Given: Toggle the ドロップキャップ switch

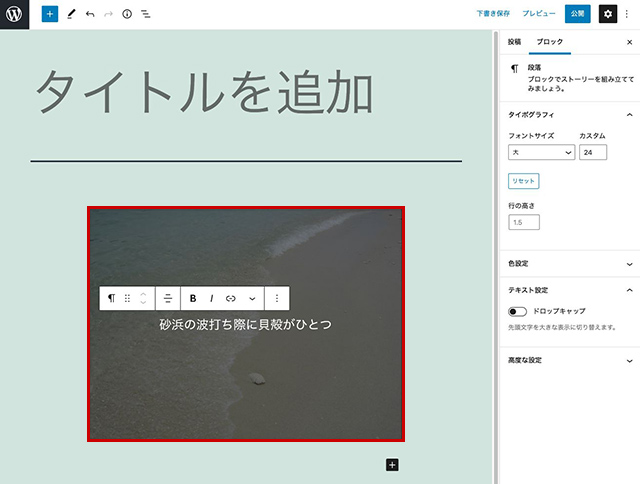Looking at the screenshot, I should (x=517, y=312).
